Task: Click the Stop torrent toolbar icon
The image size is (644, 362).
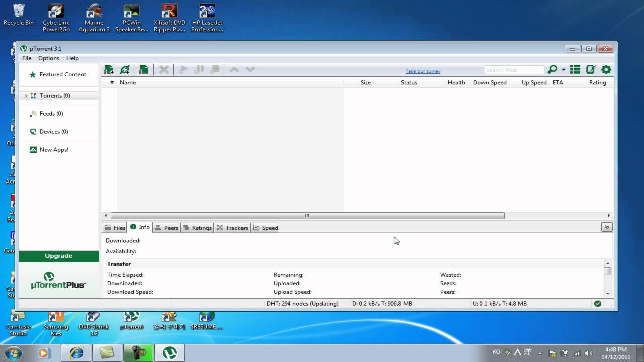Action: [215, 70]
